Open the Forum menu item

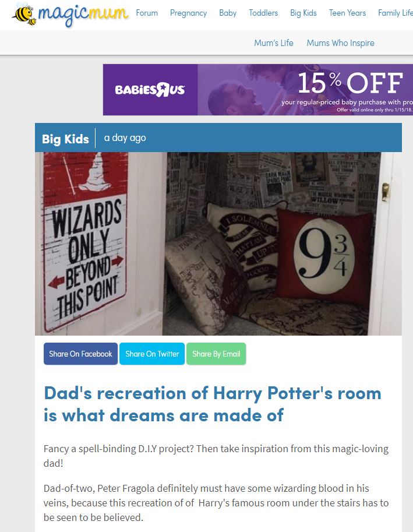click(x=147, y=13)
